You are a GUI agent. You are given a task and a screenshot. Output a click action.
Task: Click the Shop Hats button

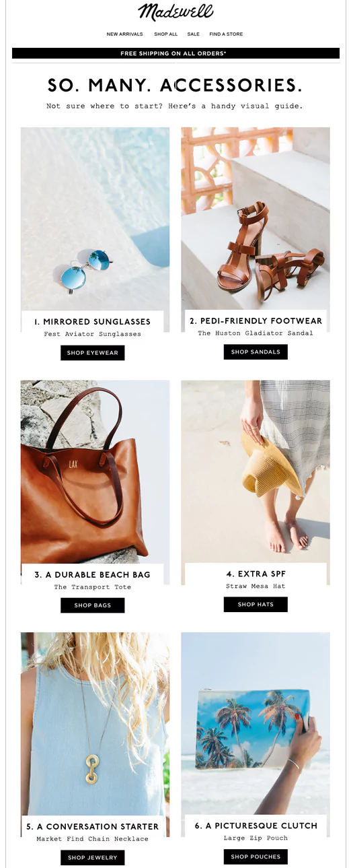[x=256, y=604]
